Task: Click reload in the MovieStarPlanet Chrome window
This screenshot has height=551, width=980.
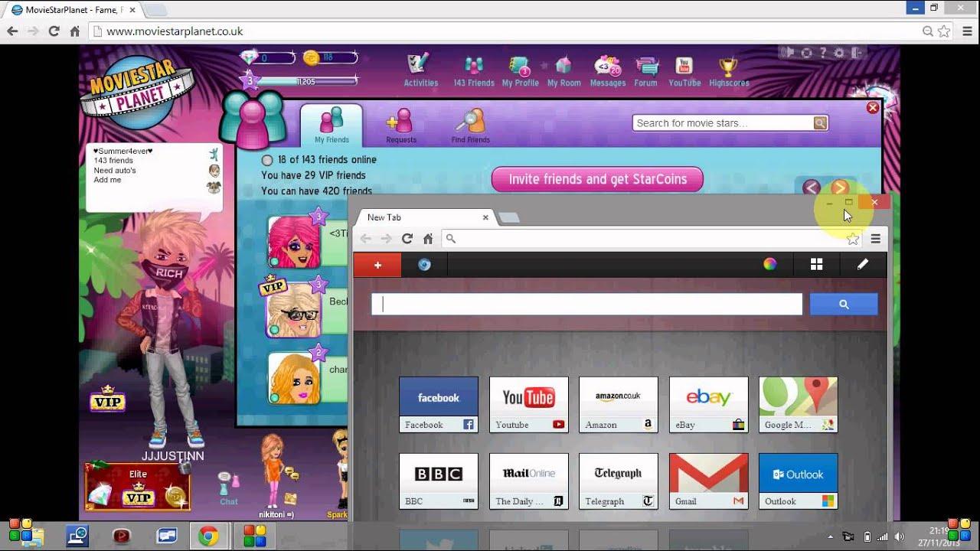Action: pos(54,31)
